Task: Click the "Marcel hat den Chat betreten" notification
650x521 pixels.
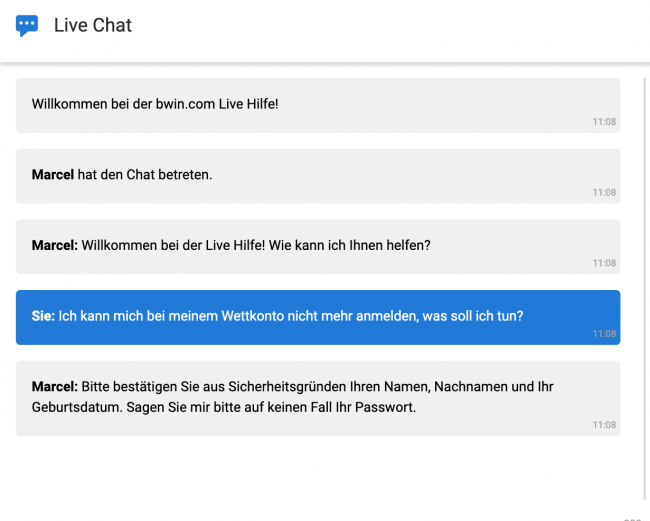Action: click(x=318, y=176)
